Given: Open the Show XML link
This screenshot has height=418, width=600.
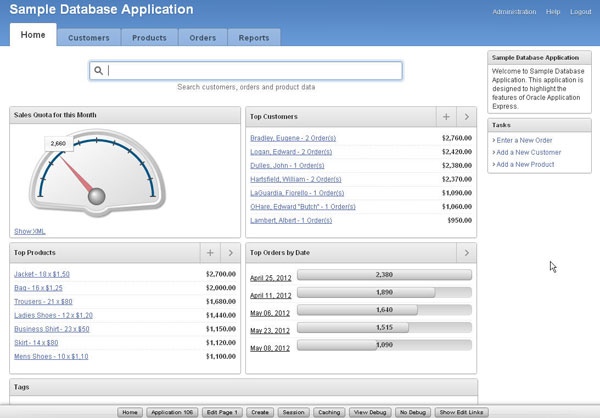Looking at the screenshot, I should tap(29, 231).
